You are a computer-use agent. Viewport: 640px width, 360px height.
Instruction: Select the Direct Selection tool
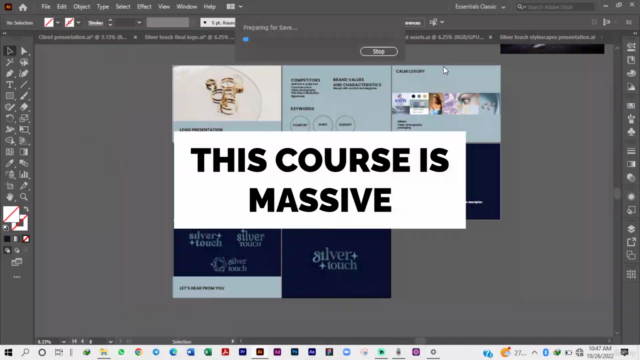pyautogui.click(x=24, y=51)
